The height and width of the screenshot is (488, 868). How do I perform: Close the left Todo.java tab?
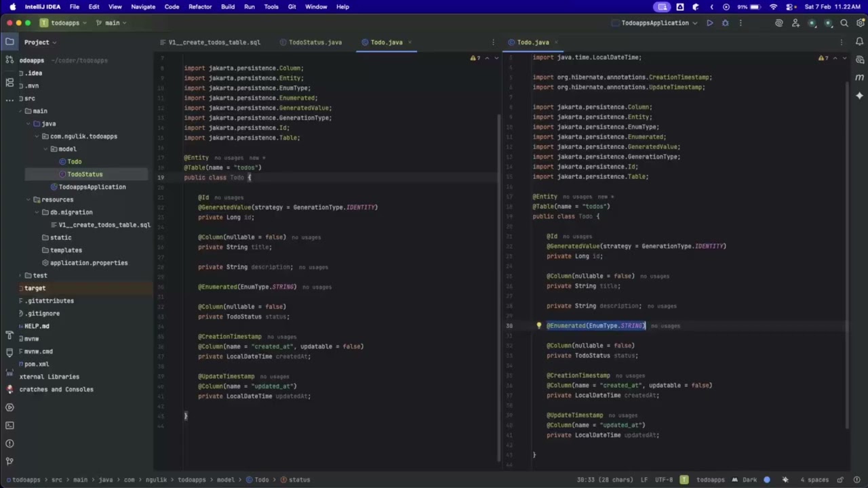tap(410, 42)
